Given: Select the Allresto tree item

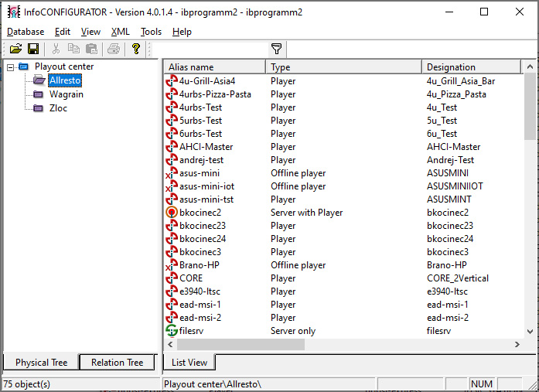Looking at the screenshot, I should pos(65,80).
